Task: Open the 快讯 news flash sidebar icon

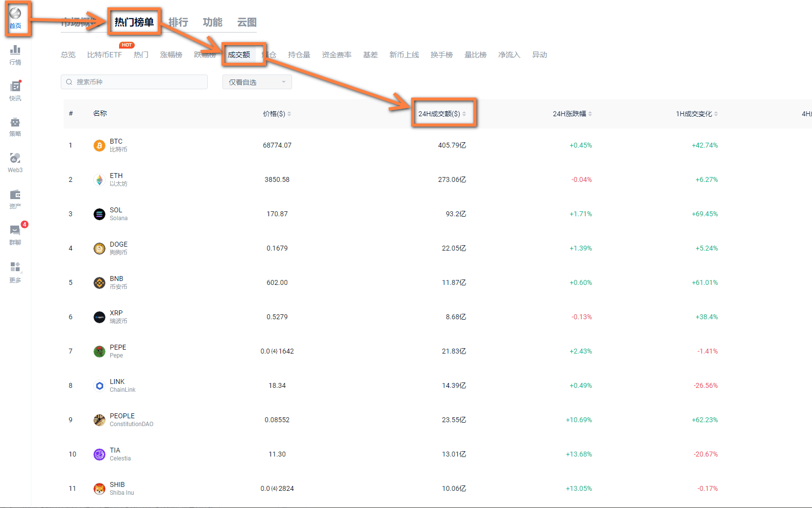Action: 15,91
